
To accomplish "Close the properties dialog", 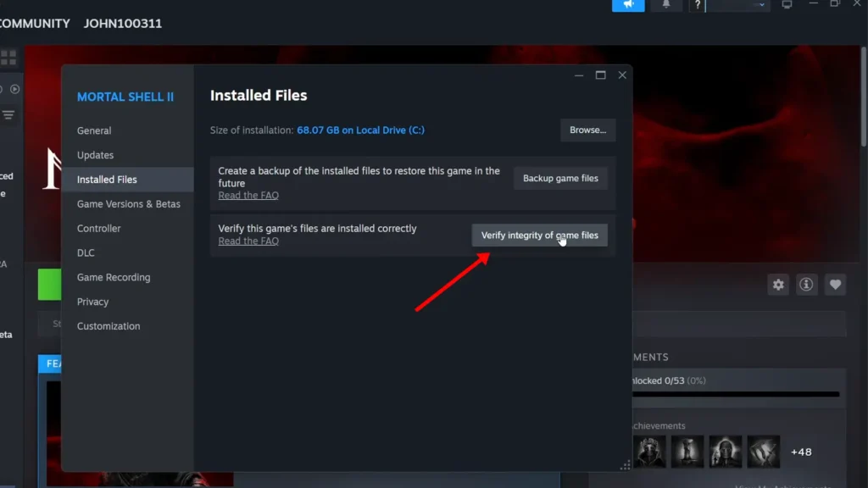I will pyautogui.click(x=622, y=75).
